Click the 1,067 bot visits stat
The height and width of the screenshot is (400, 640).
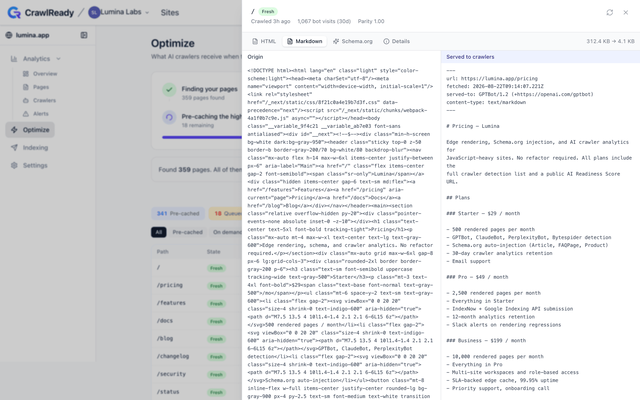click(324, 21)
